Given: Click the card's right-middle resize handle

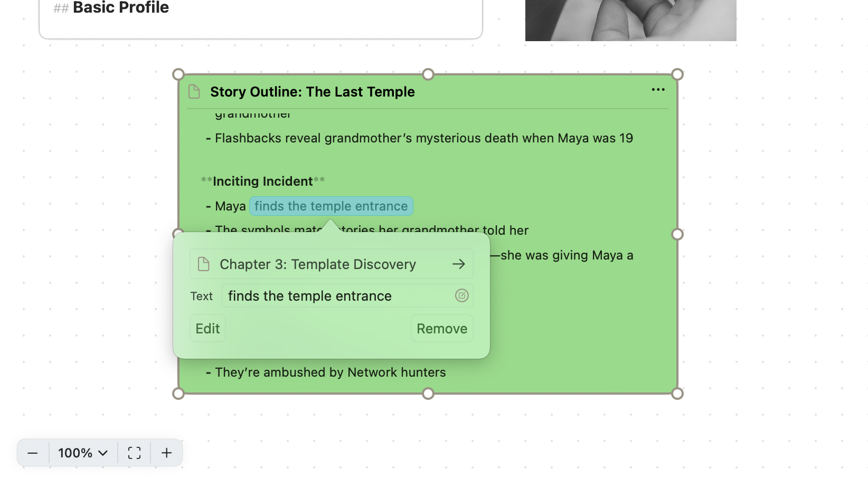Looking at the screenshot, I should (x=677, y=234).
